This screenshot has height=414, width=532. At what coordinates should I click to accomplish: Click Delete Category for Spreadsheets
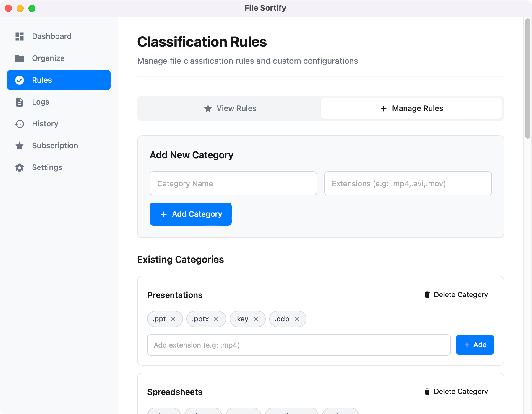(x=460, y=391)
